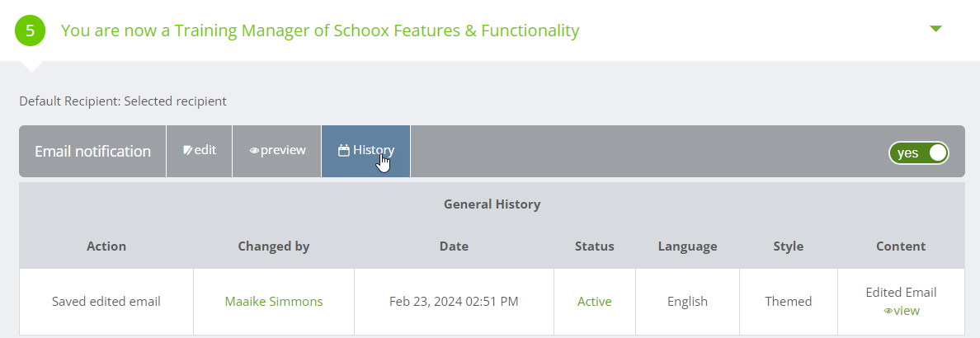Select the Saved edited email cell
Image resolution: width=980 pixels, height=338 pixels.
(106, 302)
